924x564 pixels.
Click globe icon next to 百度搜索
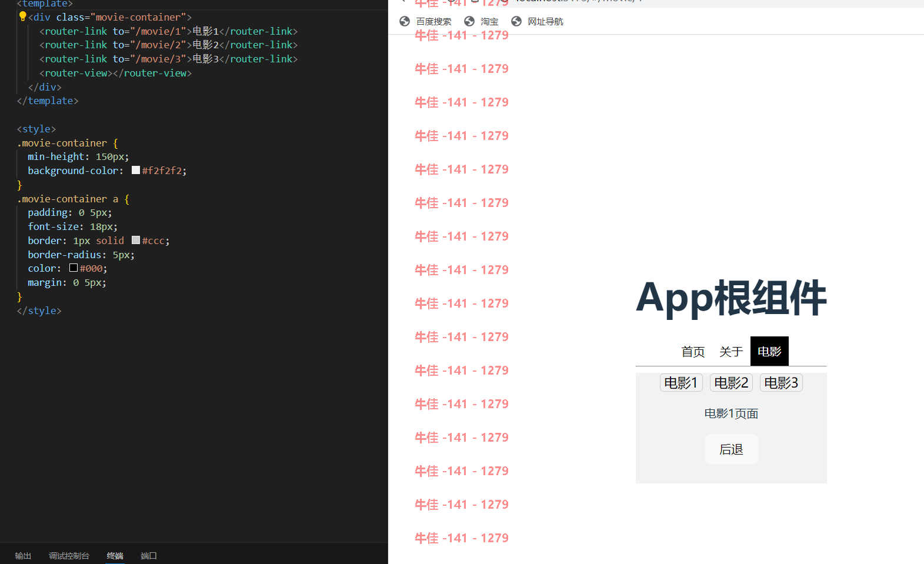[405, 21]
